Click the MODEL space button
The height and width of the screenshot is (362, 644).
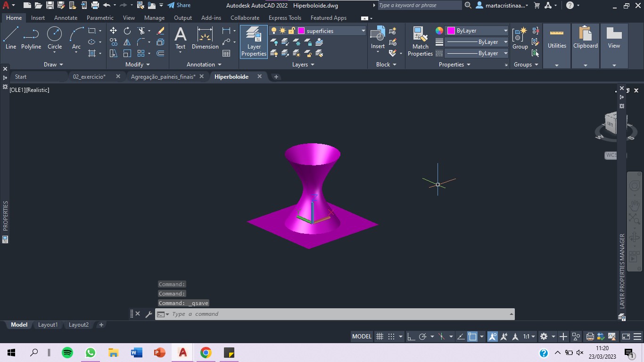[362, 337]
